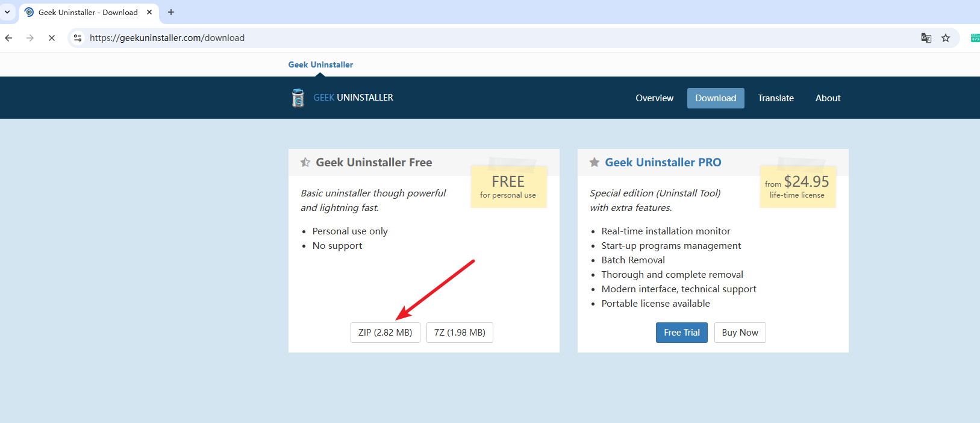Click 'Start-up programs management' text
This screenshot has width=980, height=423.
[x=671, y=246]
